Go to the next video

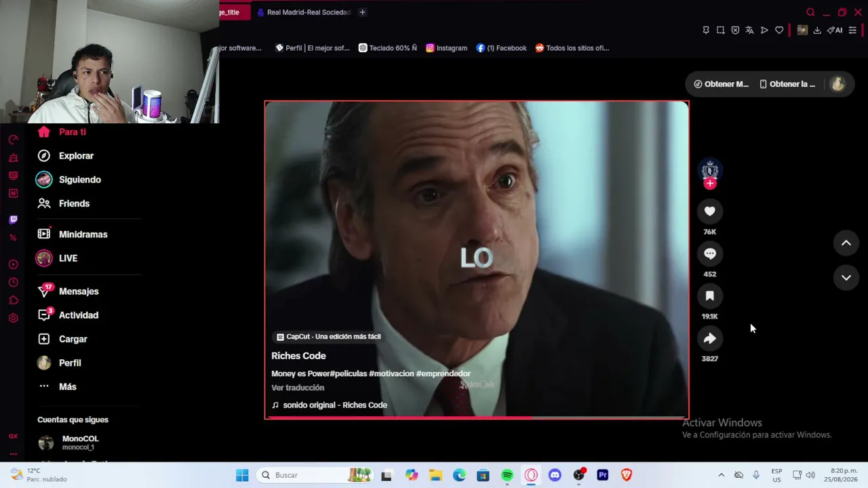pyautogui.click(x=846, y=277)
